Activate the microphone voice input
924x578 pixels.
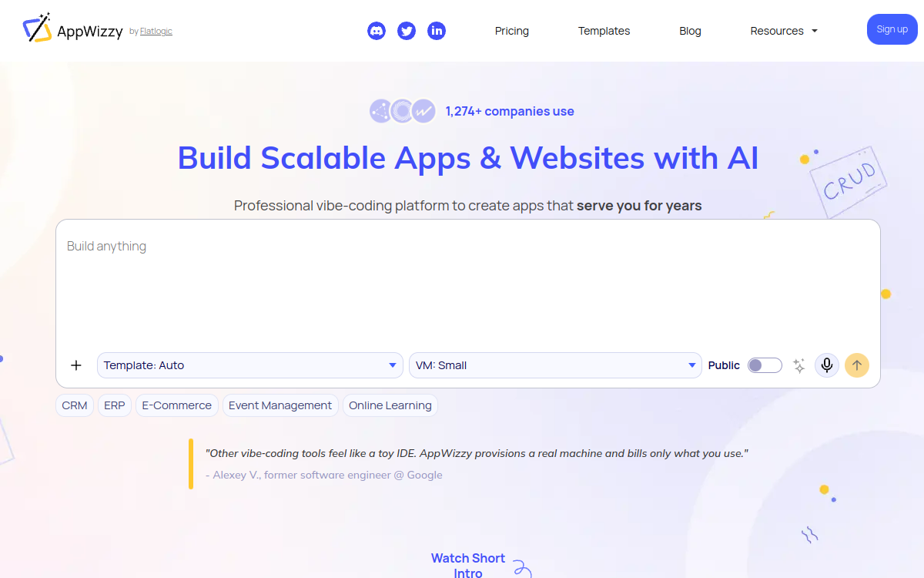point(827,365)
